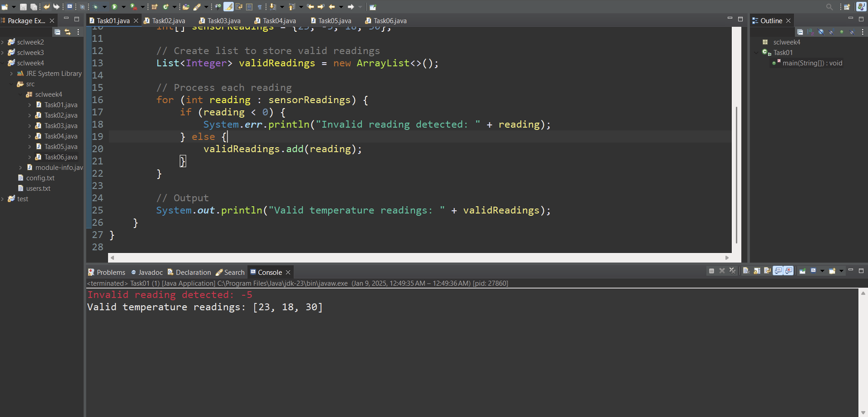This screenshot has height=417, width=868.
Task: Click the New Java Package toolbar icon
Action: tap(155, 7)
